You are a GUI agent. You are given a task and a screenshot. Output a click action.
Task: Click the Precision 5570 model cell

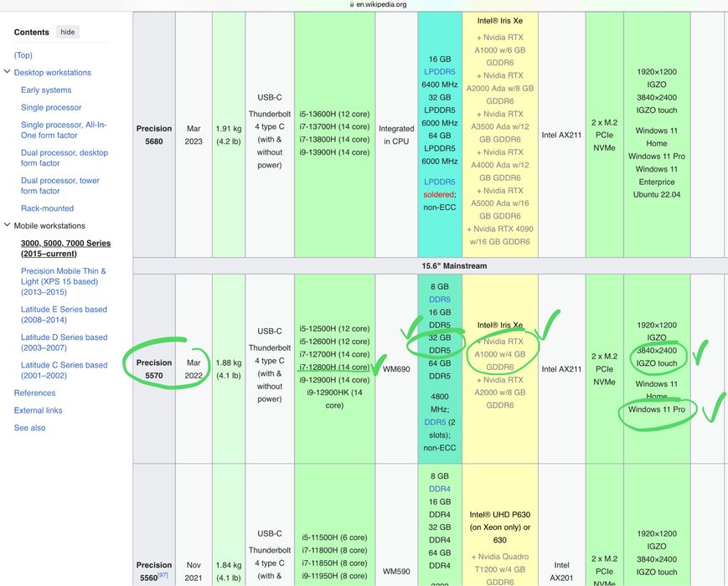click(x=154, y=369)
